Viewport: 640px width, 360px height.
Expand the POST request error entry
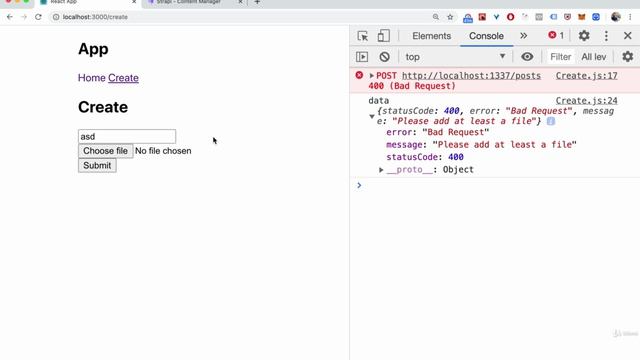[x=371, y=76]
